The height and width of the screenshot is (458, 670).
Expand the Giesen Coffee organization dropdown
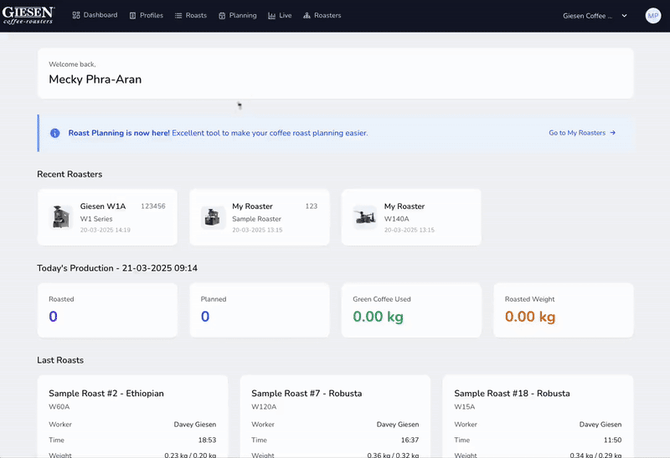pos(596,16)
